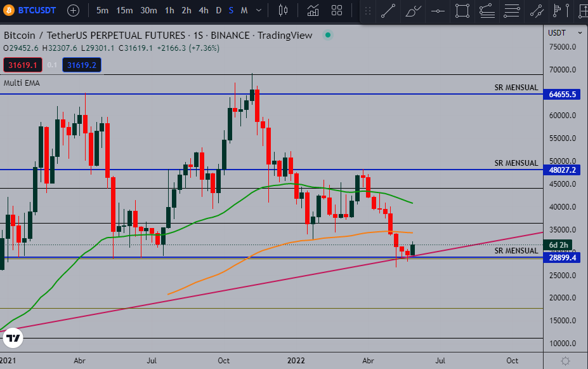Click the Multi EMA indicator label
The width and height of the screenshot is (588, 369).
coord(22,83)
